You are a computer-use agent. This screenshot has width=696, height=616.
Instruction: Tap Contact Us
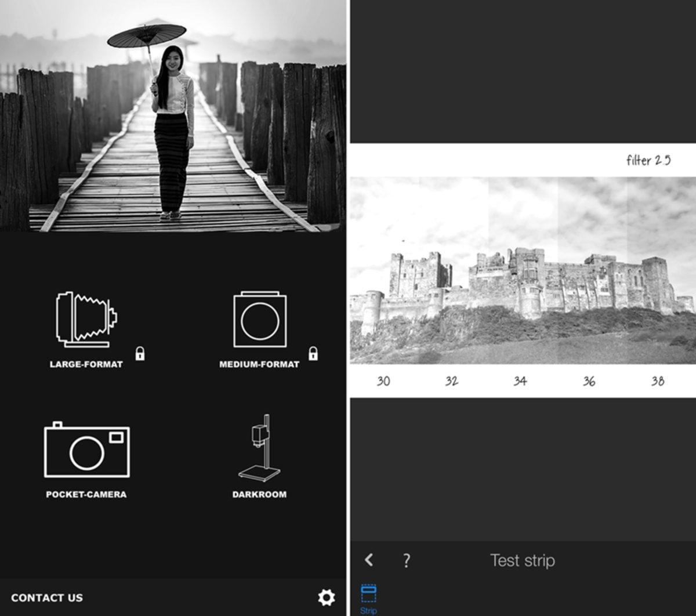coord(49,597)
